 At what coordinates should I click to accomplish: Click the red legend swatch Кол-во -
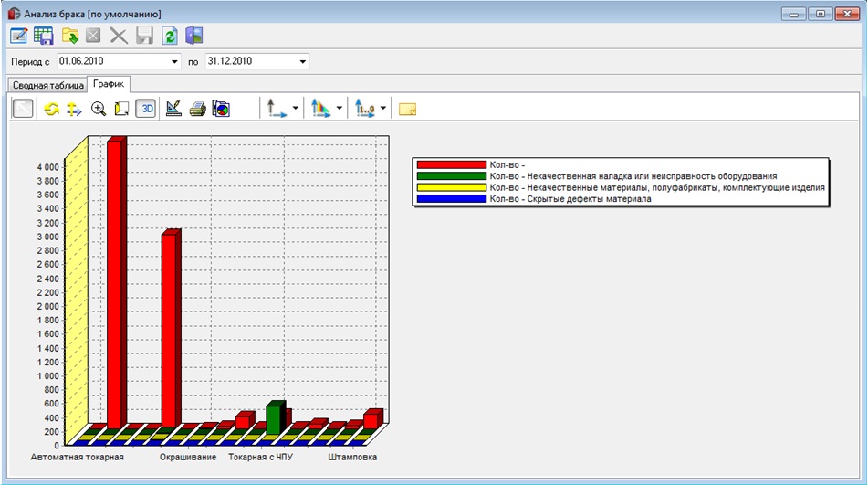(x=452, y=165)
